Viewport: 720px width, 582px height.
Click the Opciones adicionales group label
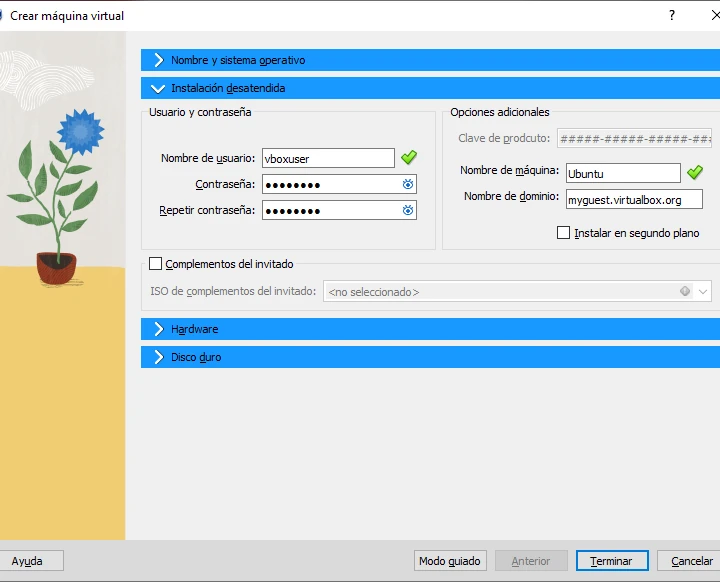[500, 112]
